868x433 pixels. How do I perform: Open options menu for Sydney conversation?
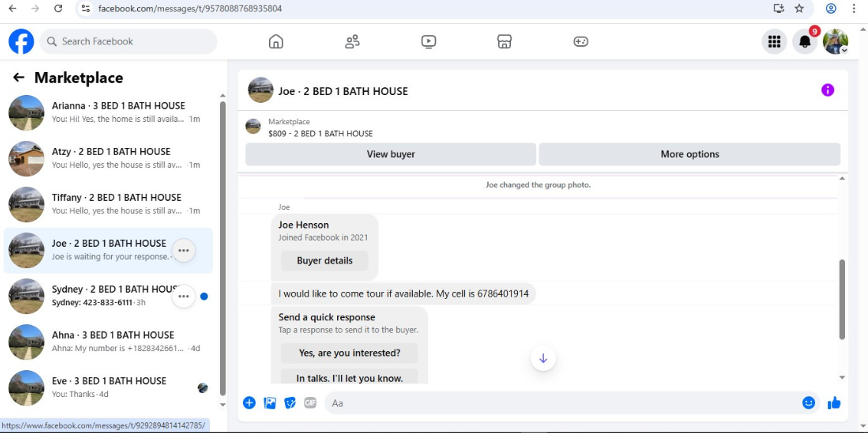(x=184, y=297)
